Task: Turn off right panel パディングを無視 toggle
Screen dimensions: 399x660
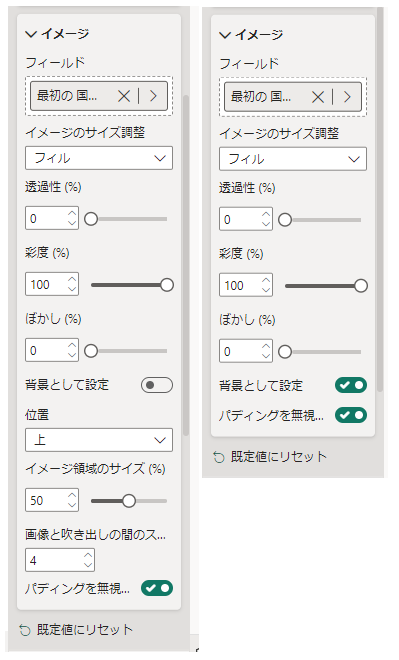Action: [x=351, y=415]
